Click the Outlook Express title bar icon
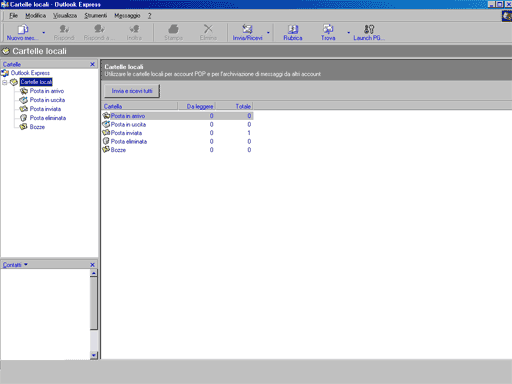This screenshot has height=384, width=512. (x=5, y=4)
